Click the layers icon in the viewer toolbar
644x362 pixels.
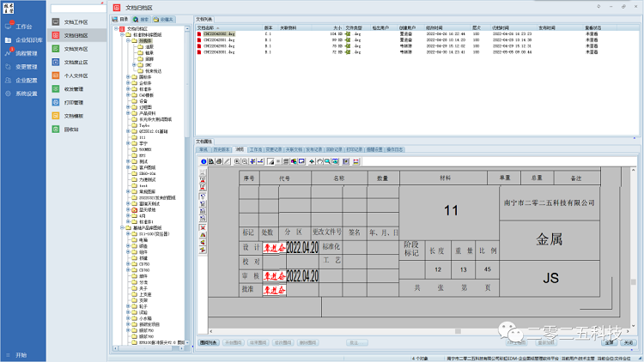tap(286, 162)
